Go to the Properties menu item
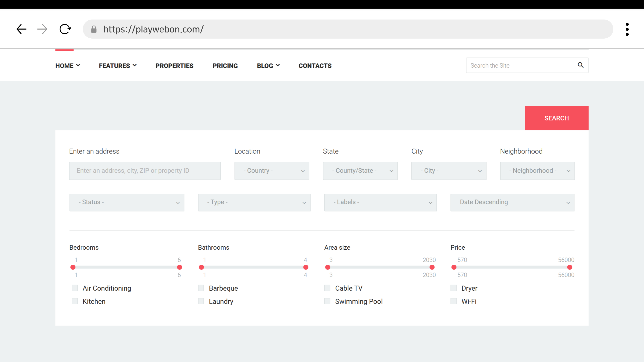 click(174, 66)
